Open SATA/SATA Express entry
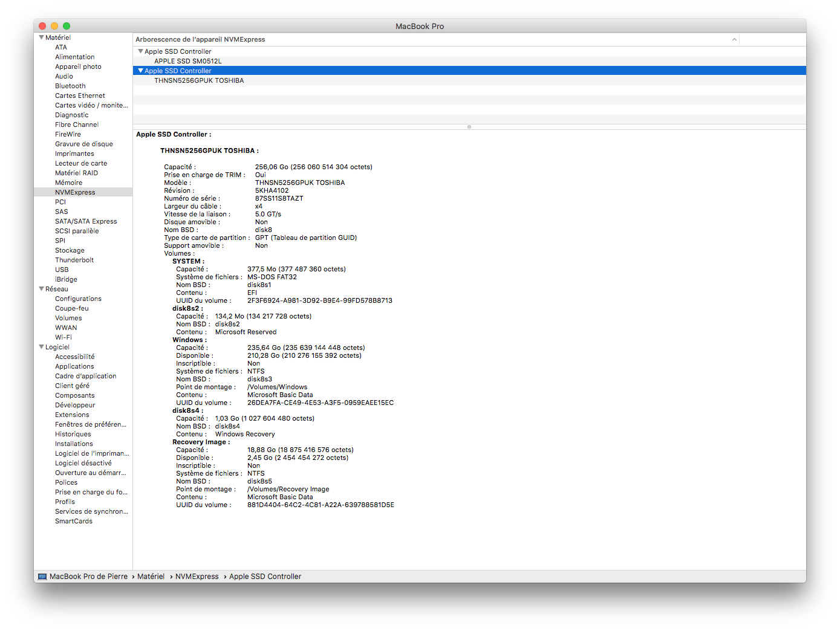 pyautogui.click(x=86, y=221)
